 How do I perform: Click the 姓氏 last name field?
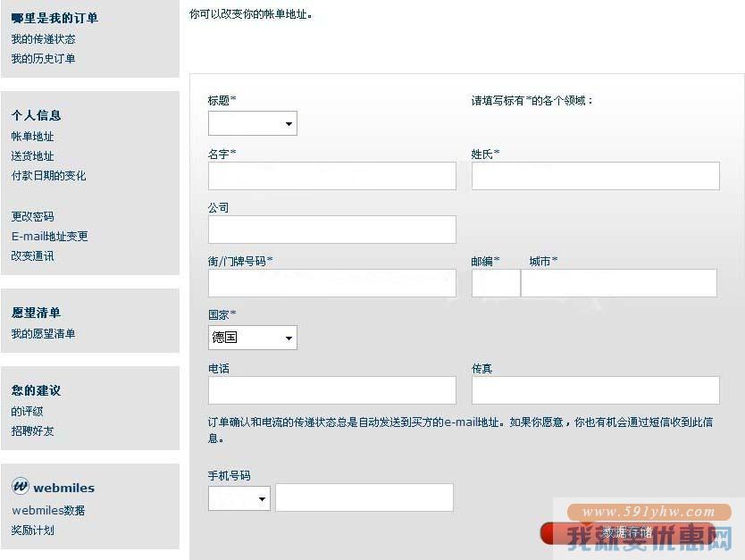596,176
